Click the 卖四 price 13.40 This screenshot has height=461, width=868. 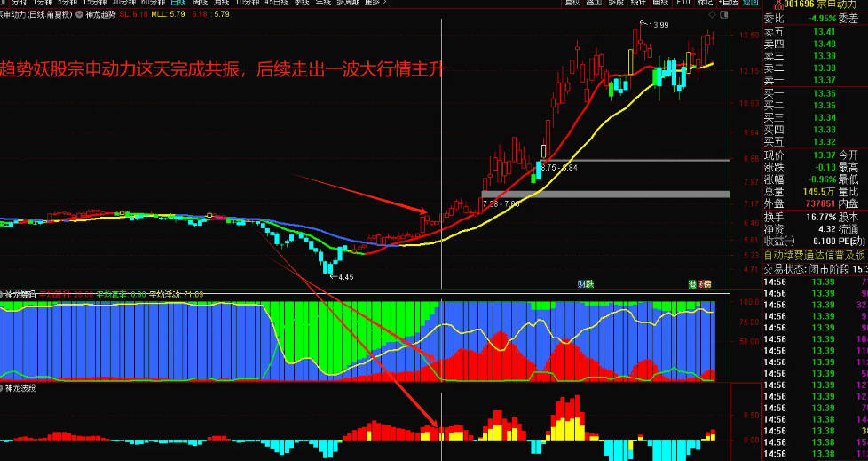click(x=824, y=44)
